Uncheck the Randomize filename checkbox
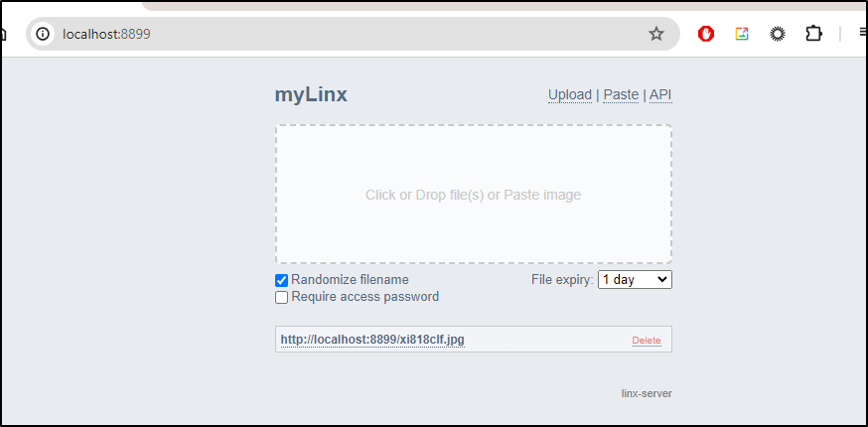Screen dimensions: 868x427 [282, 280]
